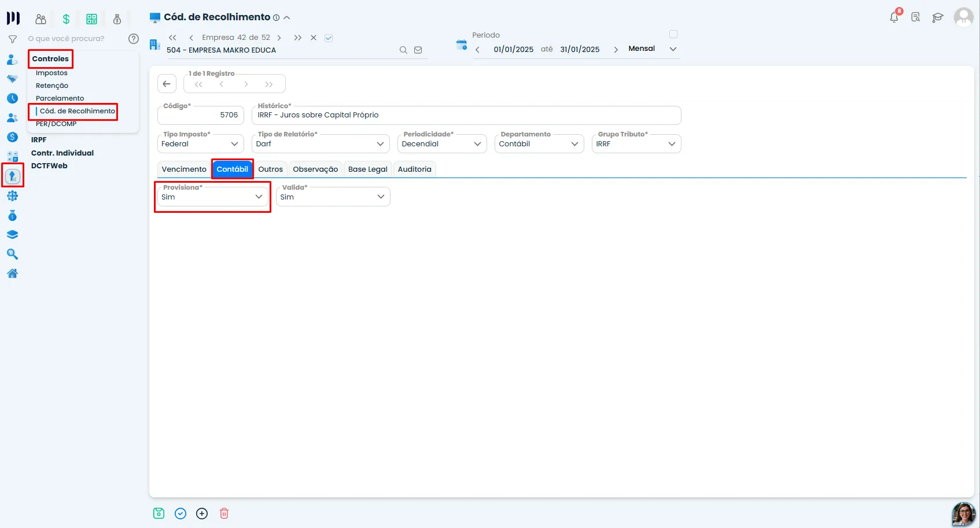Open the help question mark icon
This screenshot has height=528, width=980.
point(134,39)
